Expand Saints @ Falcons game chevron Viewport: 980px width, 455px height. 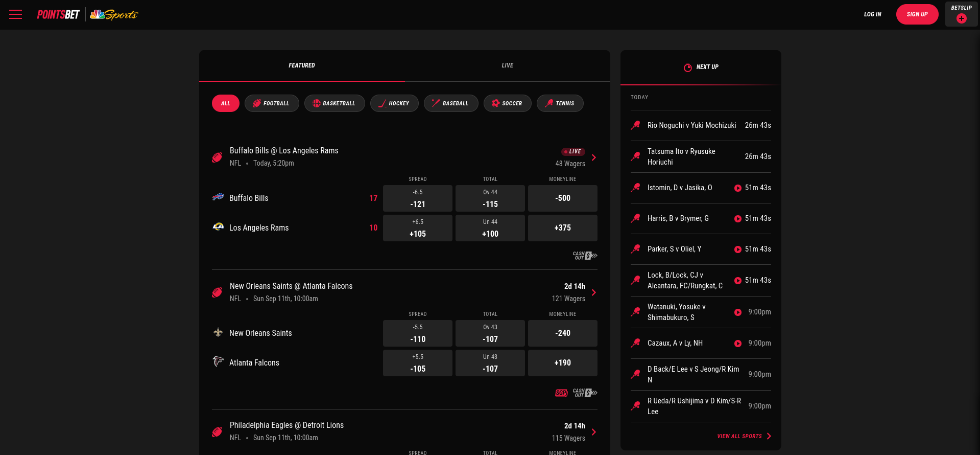(593, 292)
